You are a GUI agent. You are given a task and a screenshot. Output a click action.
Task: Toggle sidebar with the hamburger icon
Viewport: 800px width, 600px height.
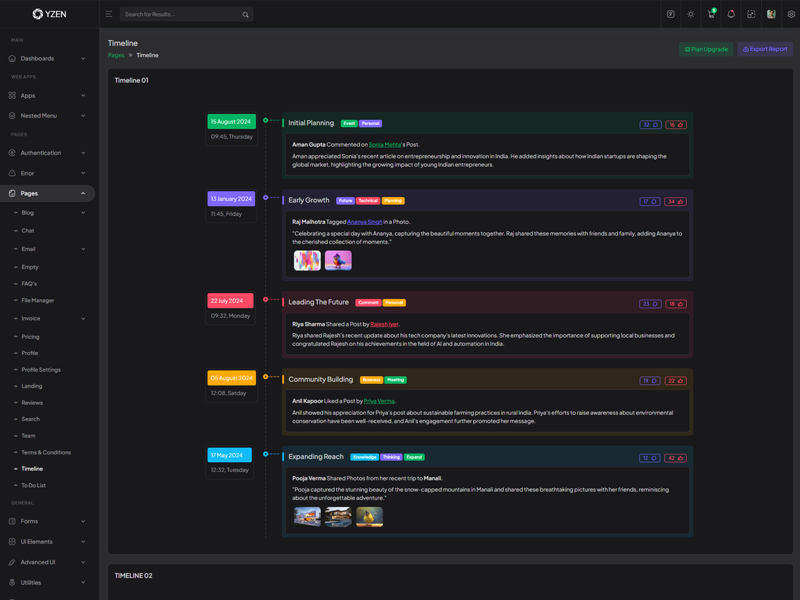(109, 14)
